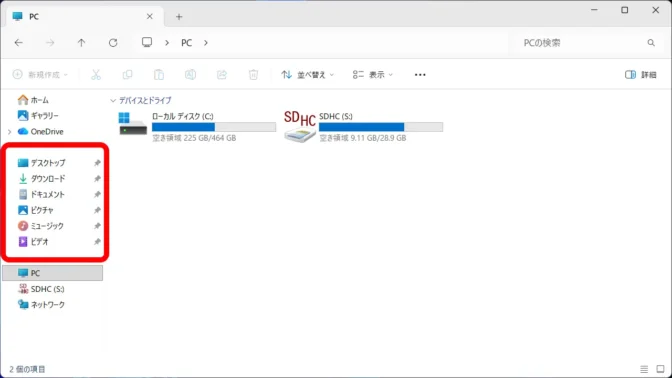Open ピクチャ in the sidebar
The height and width of the screenshot is (378, 672).
coord(36,210)
